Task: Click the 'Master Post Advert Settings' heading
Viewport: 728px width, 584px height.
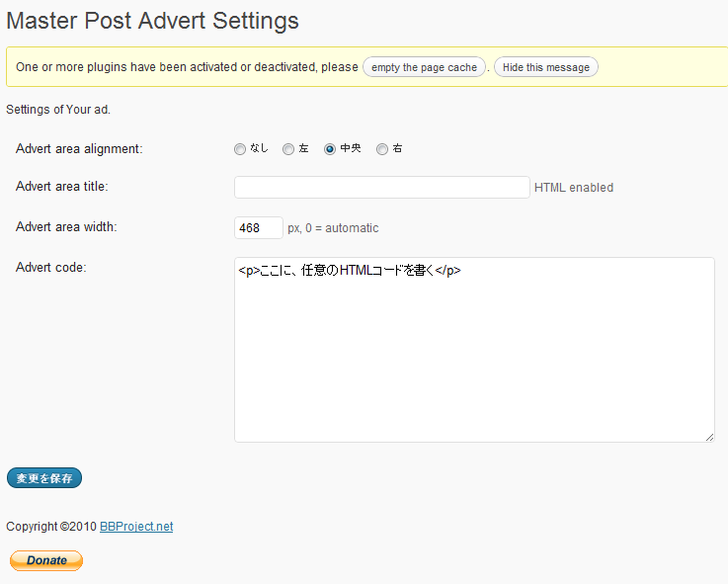Action: (152, 21)
